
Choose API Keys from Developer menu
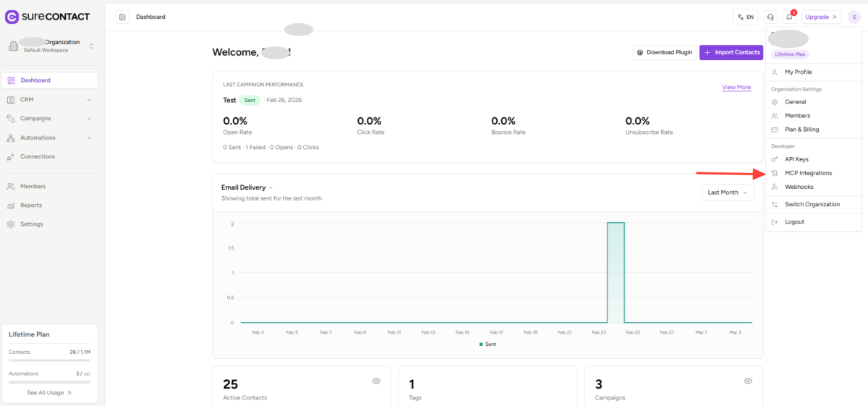click(796, 159)
